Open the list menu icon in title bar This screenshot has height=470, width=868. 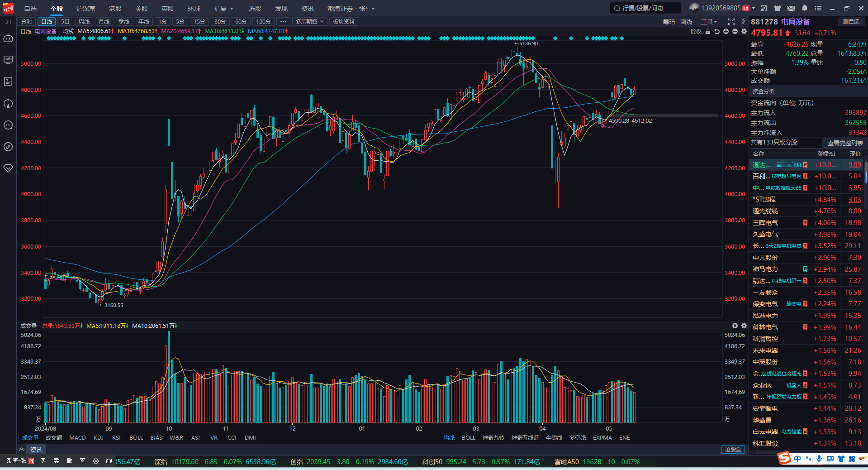pyautogui.click(x=818, y=8)
